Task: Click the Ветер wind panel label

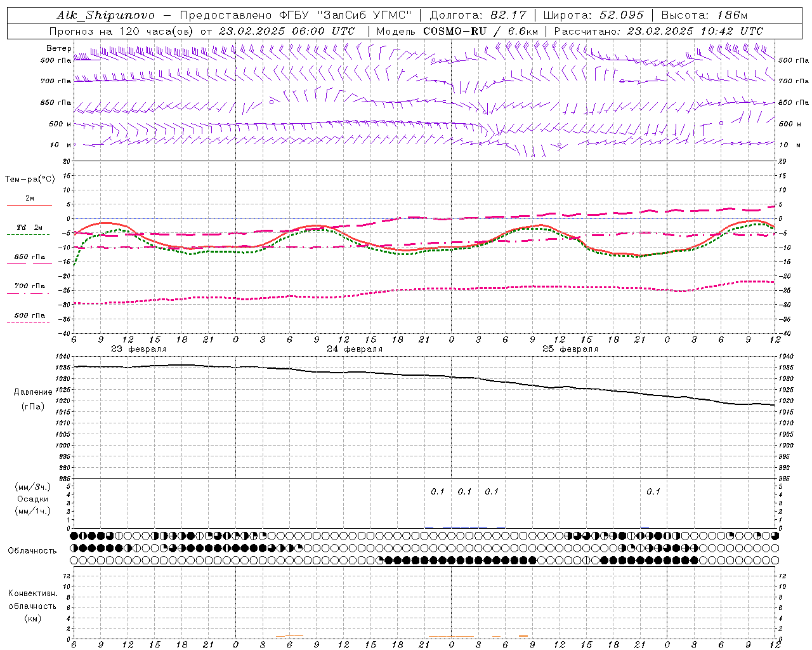Action: 59,48
